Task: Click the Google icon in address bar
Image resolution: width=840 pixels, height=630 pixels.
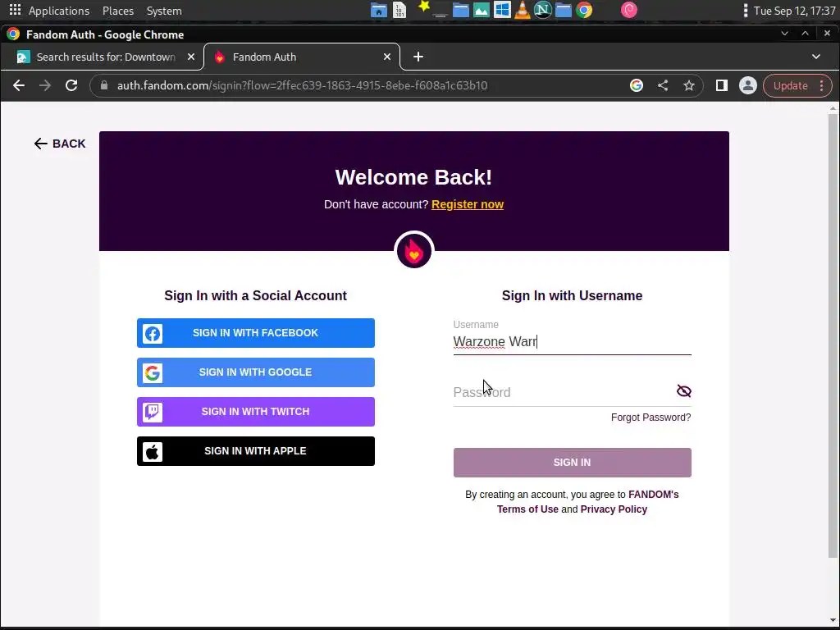Action: (637, 85)
